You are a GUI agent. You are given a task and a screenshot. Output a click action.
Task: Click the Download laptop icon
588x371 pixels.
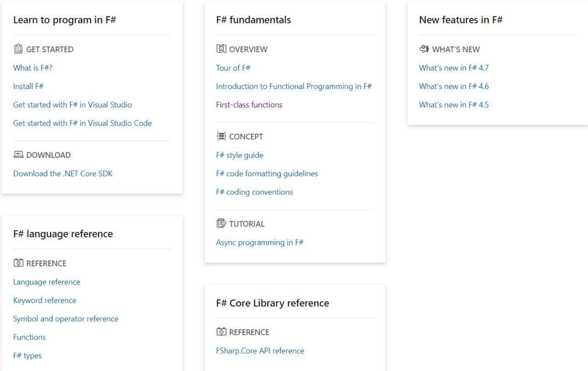point(18,155)
